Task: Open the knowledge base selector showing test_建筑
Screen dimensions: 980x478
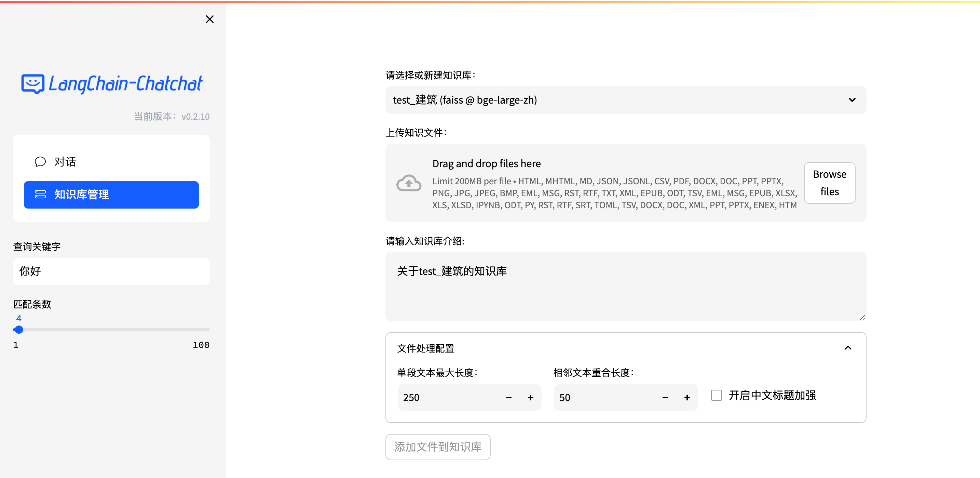Action: point(626,100)
